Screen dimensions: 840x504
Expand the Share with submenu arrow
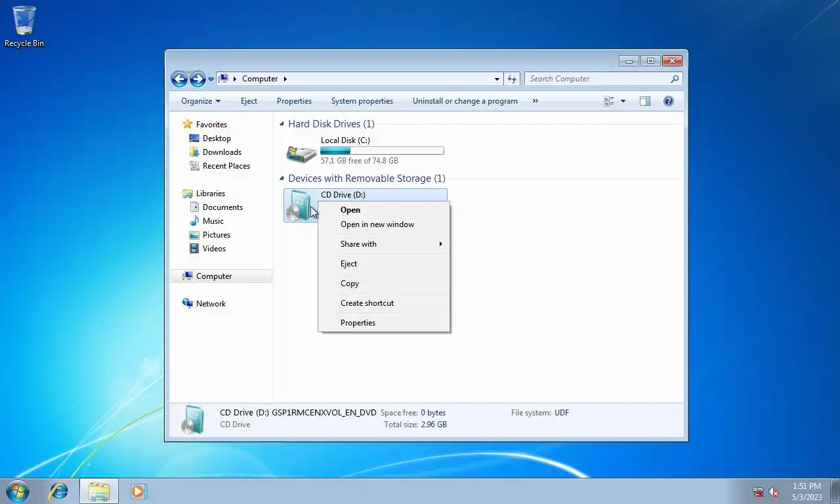pos(441,244)
